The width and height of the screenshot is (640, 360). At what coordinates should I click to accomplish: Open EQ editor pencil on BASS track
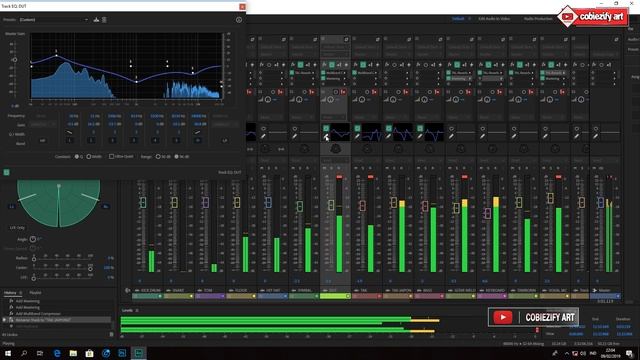420,137
